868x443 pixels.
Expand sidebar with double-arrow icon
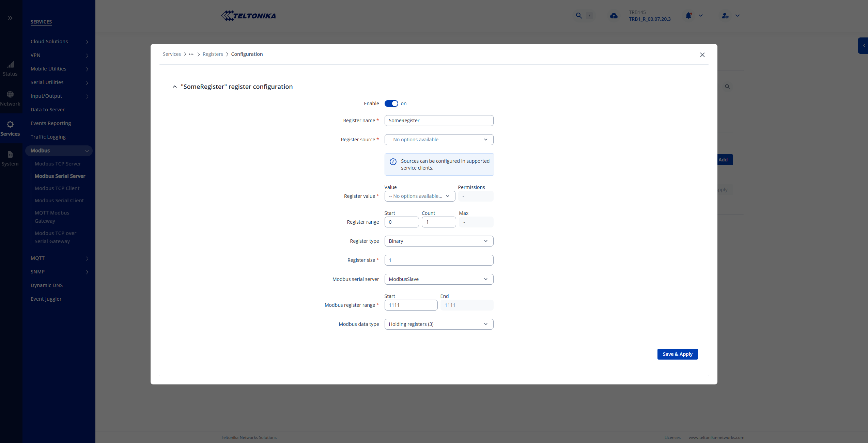coord(10,18)
